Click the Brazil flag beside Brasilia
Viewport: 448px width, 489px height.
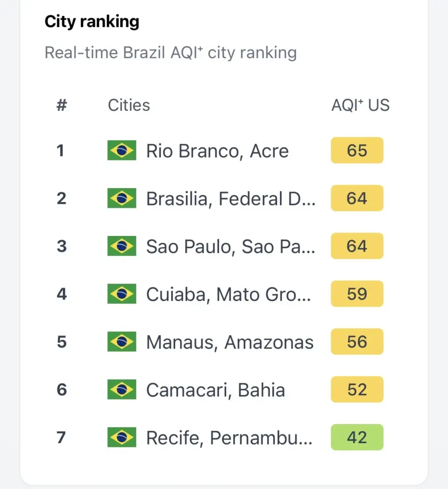[x=122, y=198]
